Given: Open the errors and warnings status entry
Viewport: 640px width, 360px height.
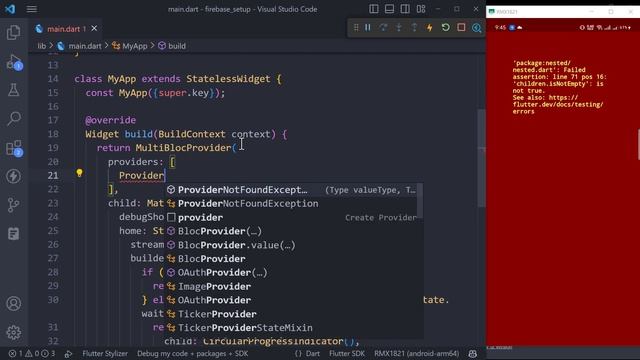Looking at the screenshot, I should tap(32, 353).
